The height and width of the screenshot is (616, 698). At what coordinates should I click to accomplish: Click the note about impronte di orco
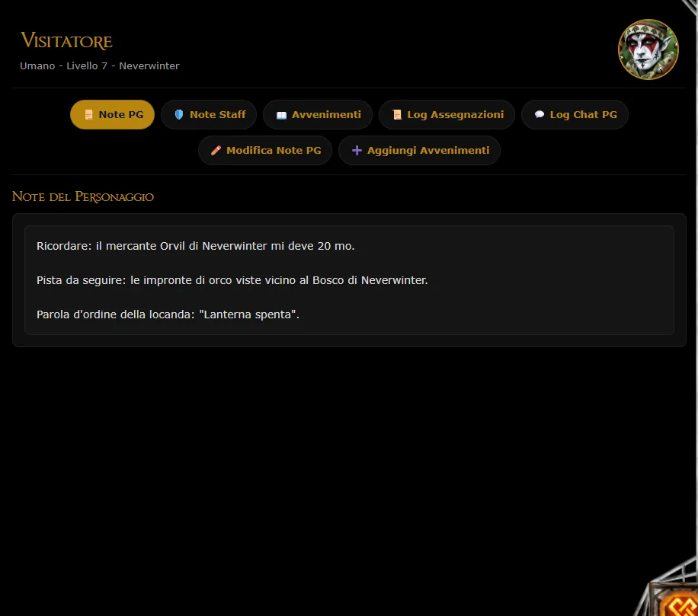click(x=232, y=280)
